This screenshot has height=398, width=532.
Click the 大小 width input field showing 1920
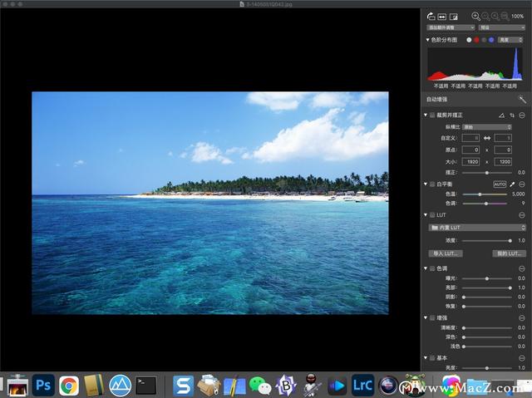coord(470,162)
